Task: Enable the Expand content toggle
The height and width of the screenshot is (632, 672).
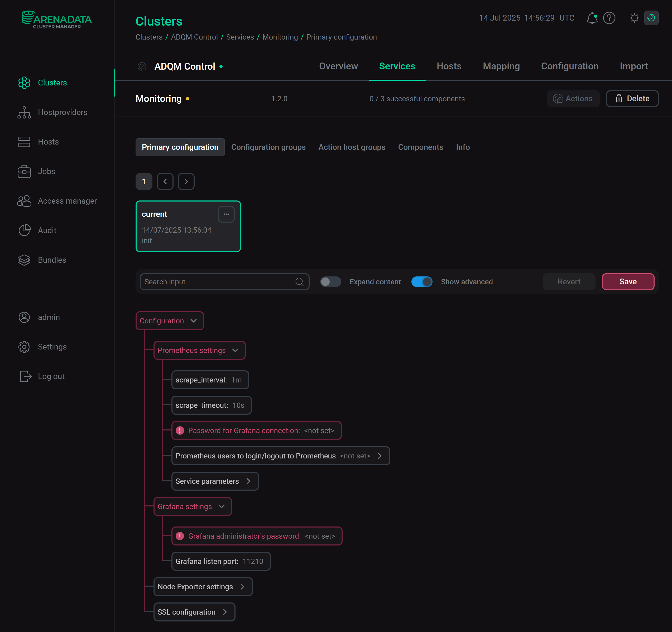Action: (330, 281)
